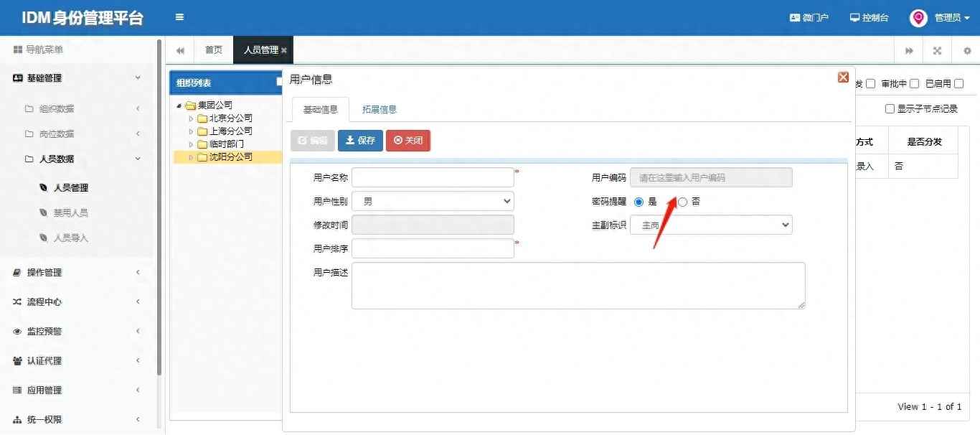The image size is (980, 435).
Task: Click the 流程中心 shuffle icon
Action: point(18,302)
